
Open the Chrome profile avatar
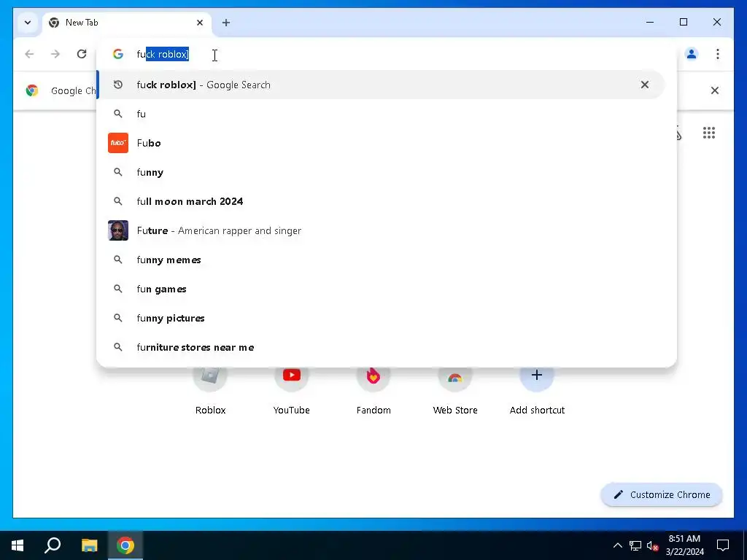[692, 54]
